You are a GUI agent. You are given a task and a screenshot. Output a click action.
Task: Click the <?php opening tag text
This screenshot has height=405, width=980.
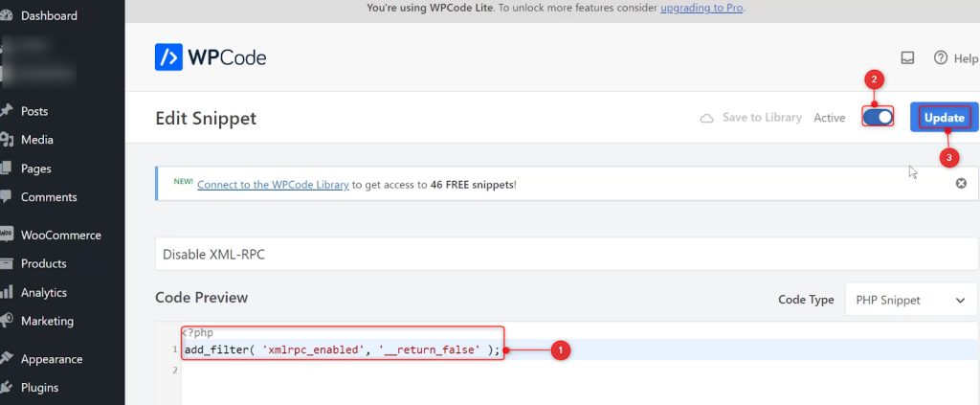click(197, 332)
